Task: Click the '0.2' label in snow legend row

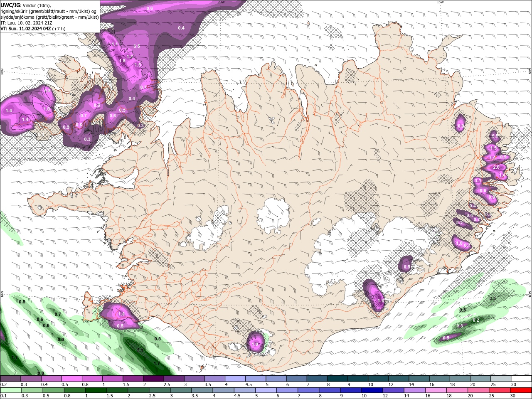Action: [4, 384]
